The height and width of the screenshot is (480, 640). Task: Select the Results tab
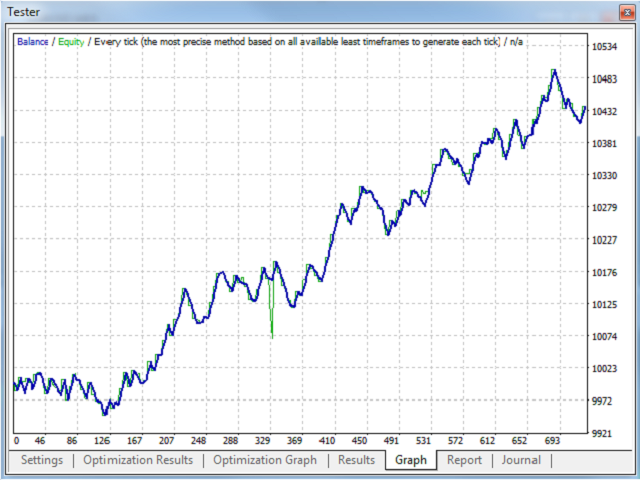point(356,460)
